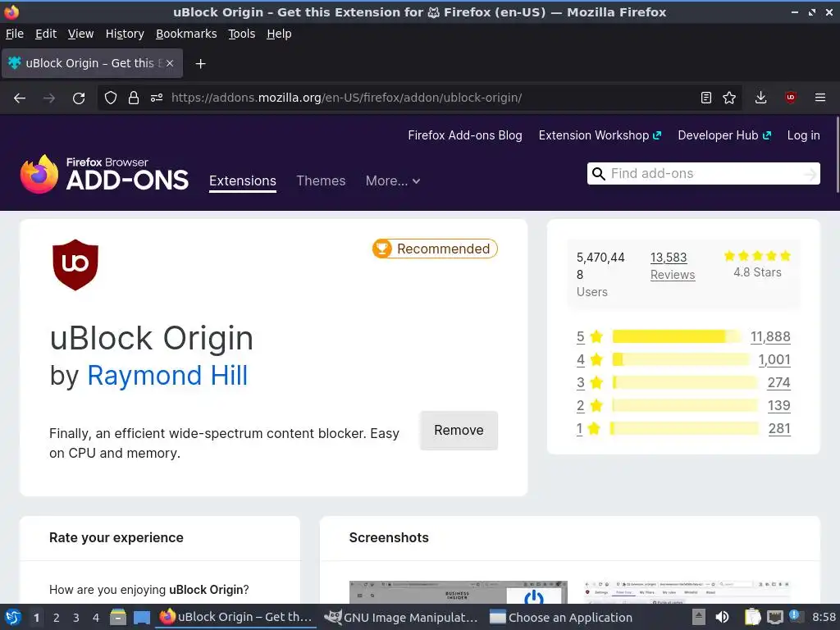This screenshot has width=840, height=630.
Task: Submit search with arrow icon
Action: 810,174
